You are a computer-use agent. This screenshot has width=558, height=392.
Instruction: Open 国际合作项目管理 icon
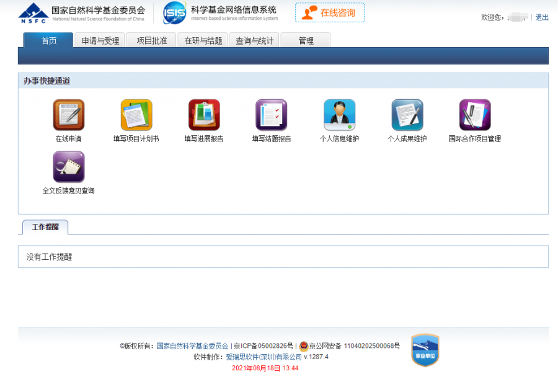point(474,115)
